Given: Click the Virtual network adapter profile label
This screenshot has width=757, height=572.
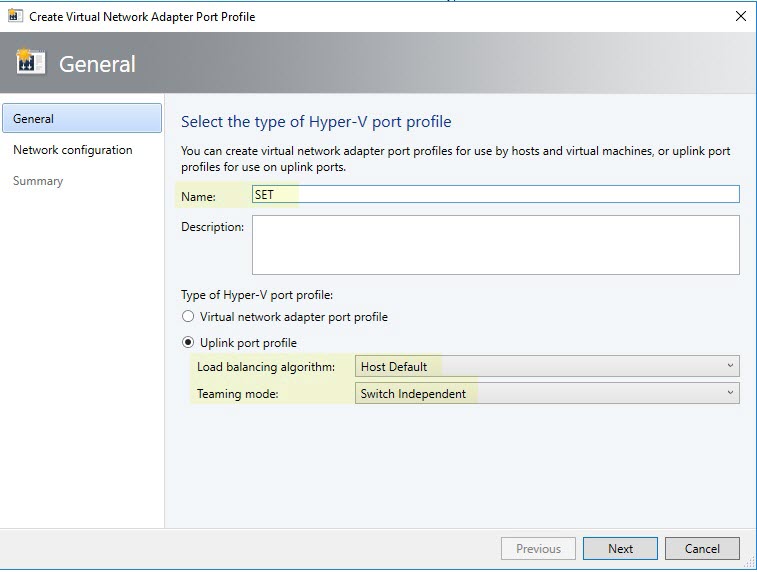Looking at the screenshot, I should (x=294, y=317).
